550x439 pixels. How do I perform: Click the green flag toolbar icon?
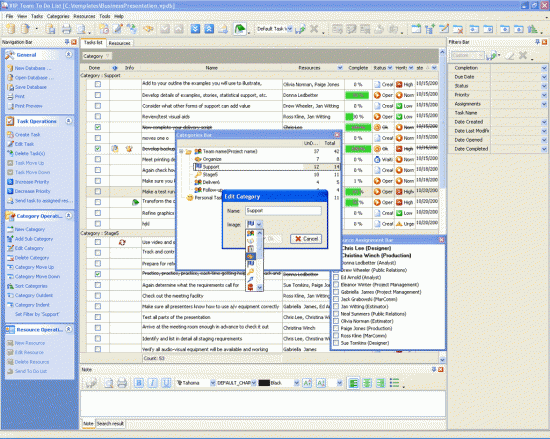[x=240, y=29]
